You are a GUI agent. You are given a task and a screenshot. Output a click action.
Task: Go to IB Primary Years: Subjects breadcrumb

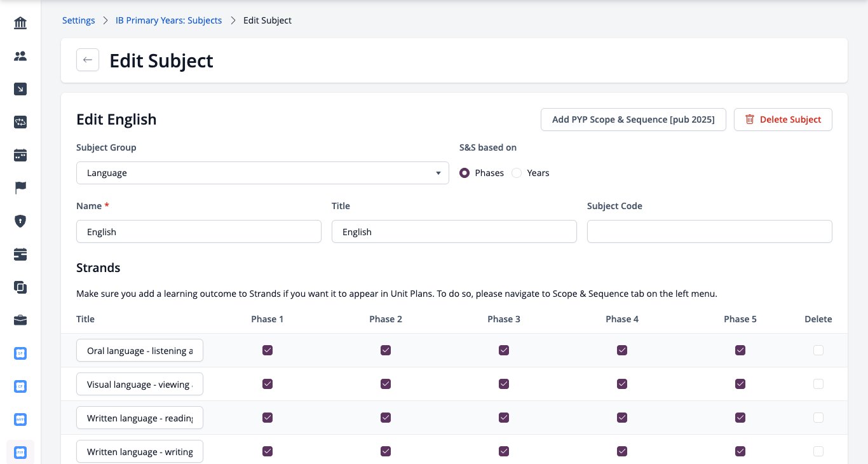(168, 20)
